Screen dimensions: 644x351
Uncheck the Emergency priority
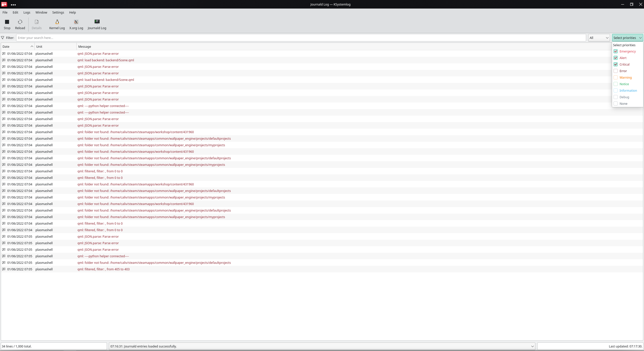(x=616, y=51)
